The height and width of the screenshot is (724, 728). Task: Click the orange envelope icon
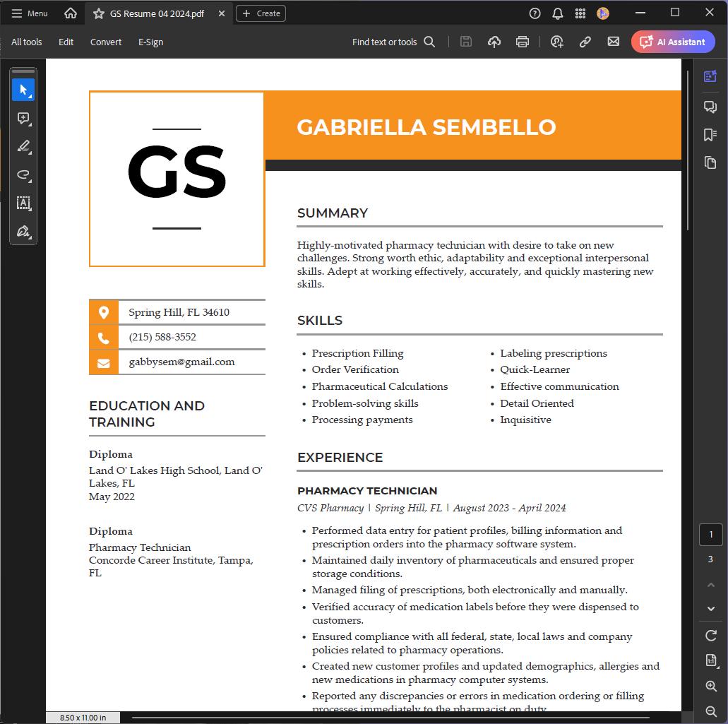tap(104, 362)
